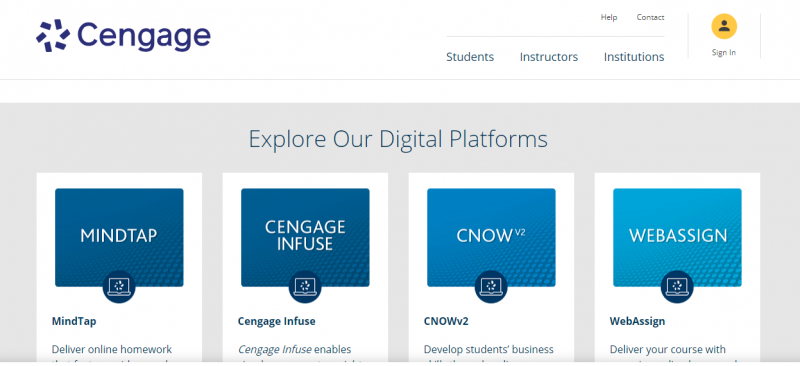Screen dimensions: 800x366
Task: Select the WEBASSIGN banner image
Action: click(x=677, y=237)
